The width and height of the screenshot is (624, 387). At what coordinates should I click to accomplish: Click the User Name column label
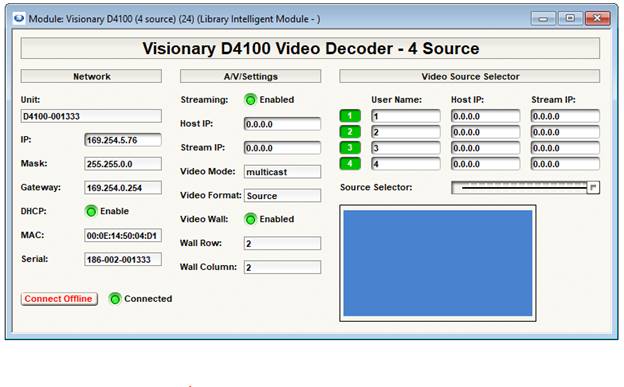point(396,100)
